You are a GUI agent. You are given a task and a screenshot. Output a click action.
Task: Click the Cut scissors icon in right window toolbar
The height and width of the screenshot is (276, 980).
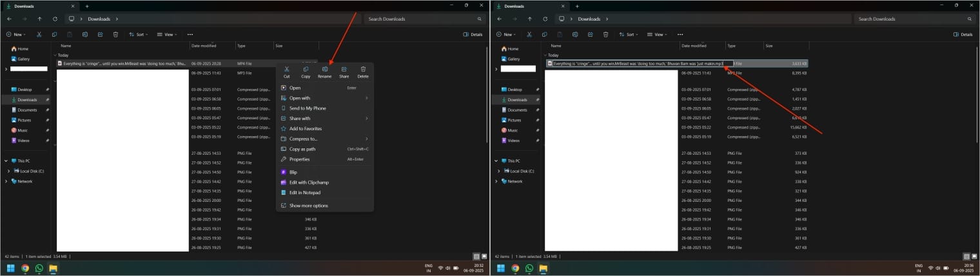click(x=529, y=34)
